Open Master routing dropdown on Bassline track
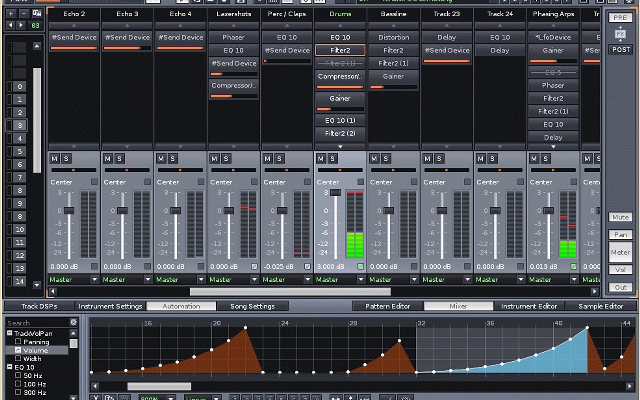Screen dimensions: 640x400 point(414,280)
